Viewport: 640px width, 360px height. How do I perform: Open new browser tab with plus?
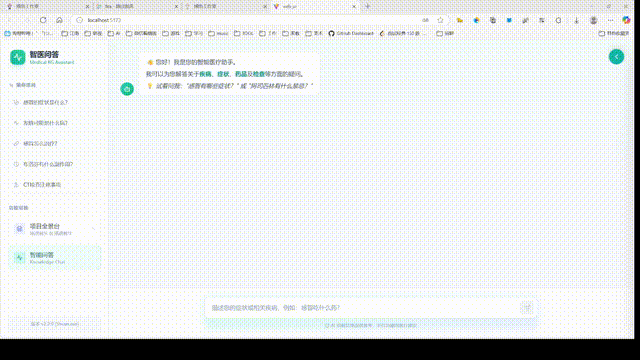point(367,7)
